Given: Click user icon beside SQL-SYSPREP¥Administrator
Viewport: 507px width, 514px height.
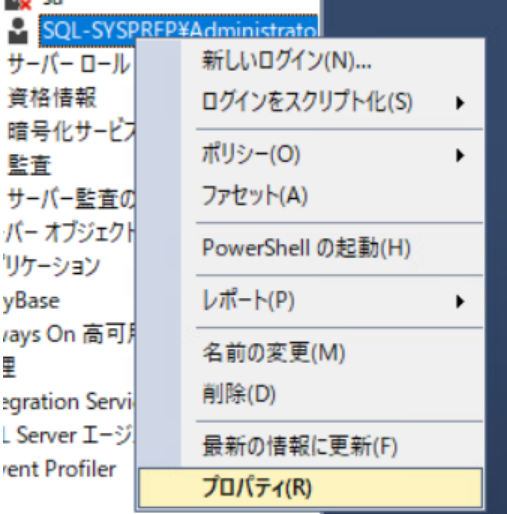Looking at the screenshot, I should [x=18, y=31].
